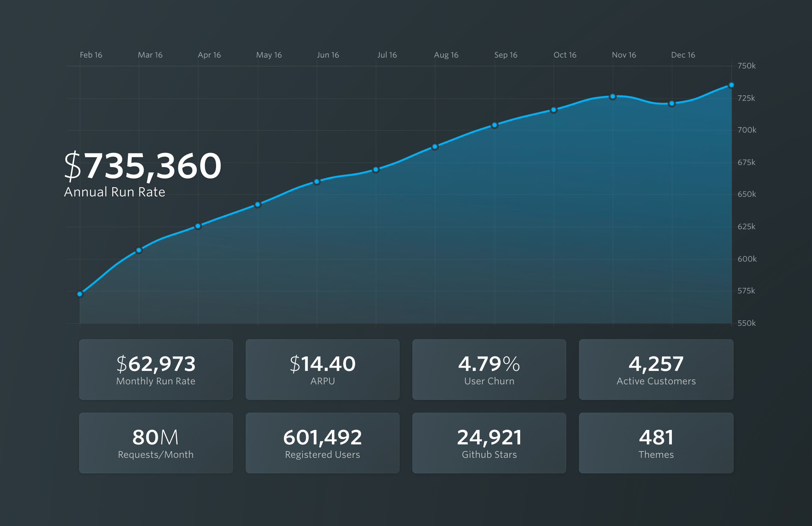Click the $735,360 Annual Run Rate figure

point(143,166)
